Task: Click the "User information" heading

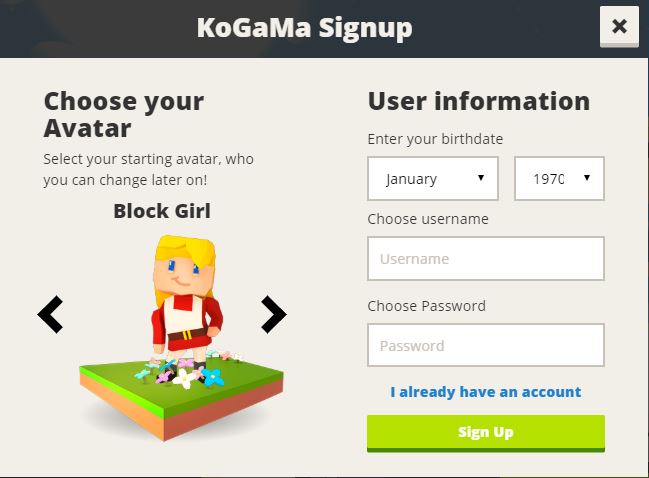Action: 479,101
